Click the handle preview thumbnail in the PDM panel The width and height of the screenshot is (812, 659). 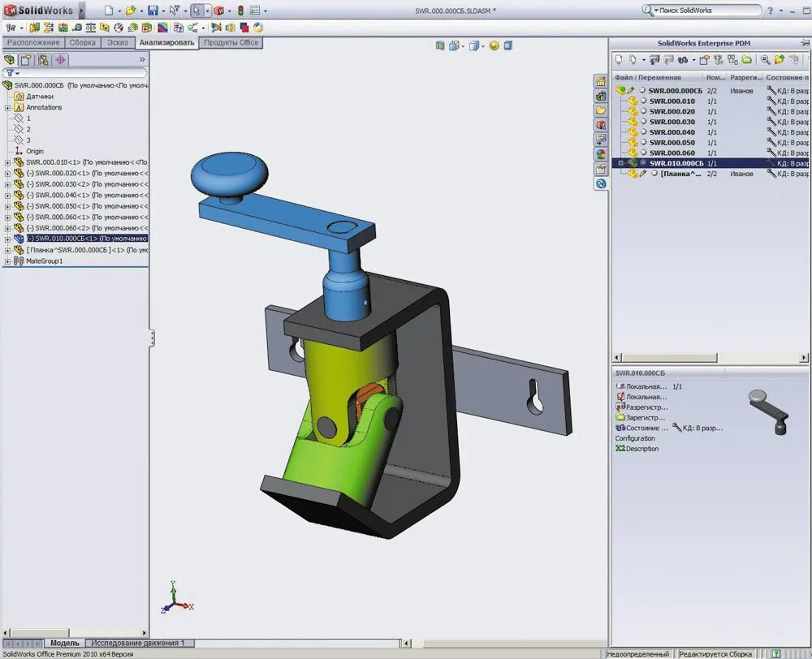tap(769, 412)
